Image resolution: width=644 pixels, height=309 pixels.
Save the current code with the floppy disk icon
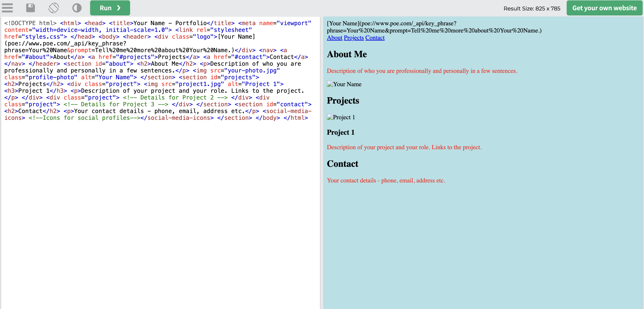pos(31,8)
